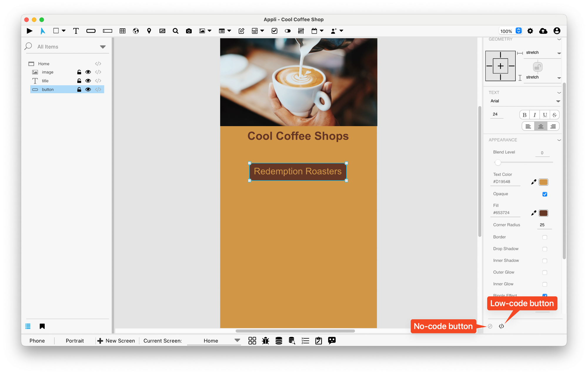
Task: Toggle visibility eye for title layer
Action: pyautogui.click(x=88, y=81)
